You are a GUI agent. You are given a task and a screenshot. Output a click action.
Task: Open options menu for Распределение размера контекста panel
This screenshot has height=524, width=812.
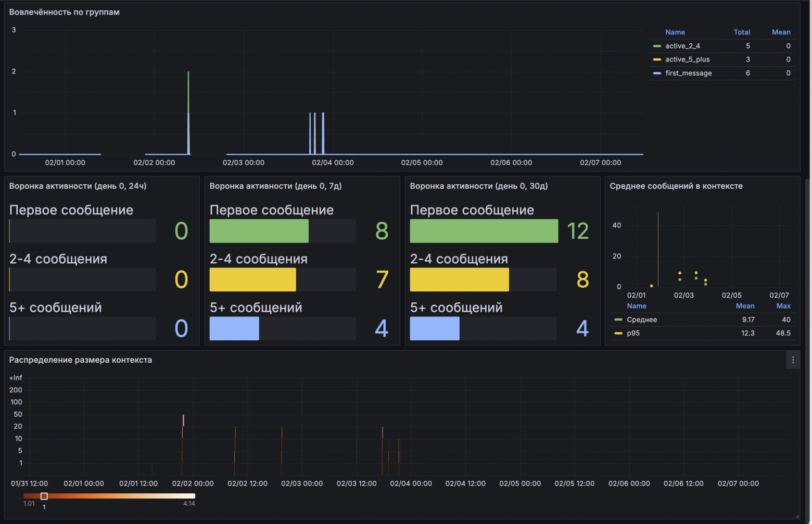coord(793,360)
